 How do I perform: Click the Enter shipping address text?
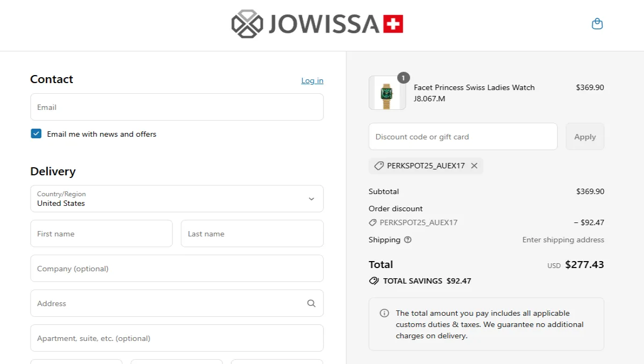pyautogui.click(x=563, y=240)
